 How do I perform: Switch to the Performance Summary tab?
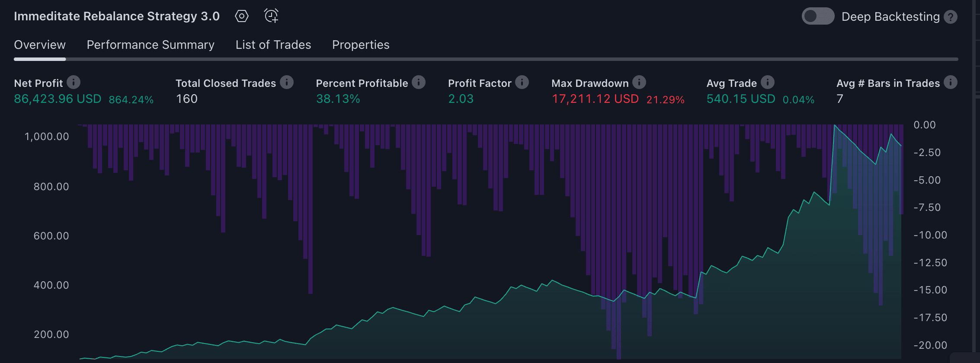151,45
